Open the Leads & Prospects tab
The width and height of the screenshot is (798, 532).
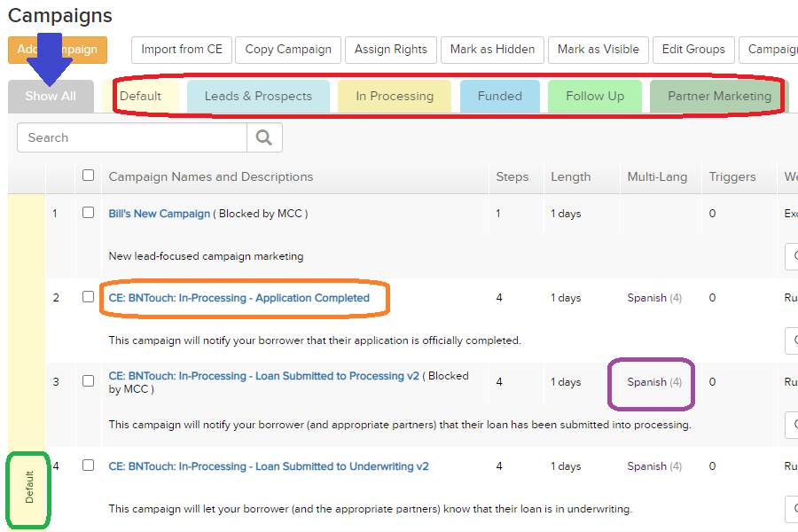(x=258, y=97)
